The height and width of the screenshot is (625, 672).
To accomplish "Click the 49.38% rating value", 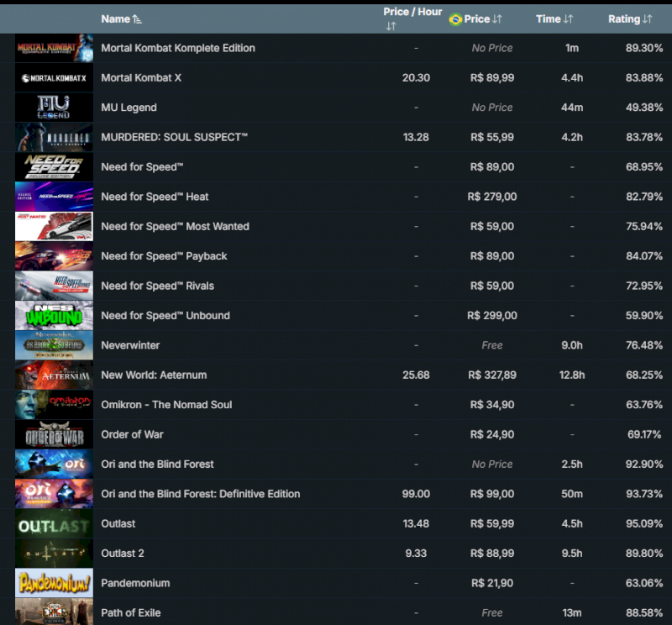I will pyautogui.click(x=643, y=108).
